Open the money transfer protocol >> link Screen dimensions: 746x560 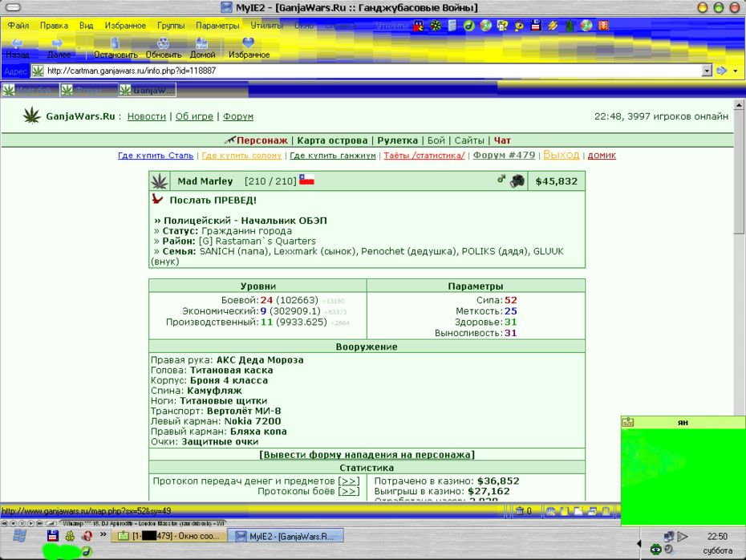pyautogui.click(x=349, y=481)
